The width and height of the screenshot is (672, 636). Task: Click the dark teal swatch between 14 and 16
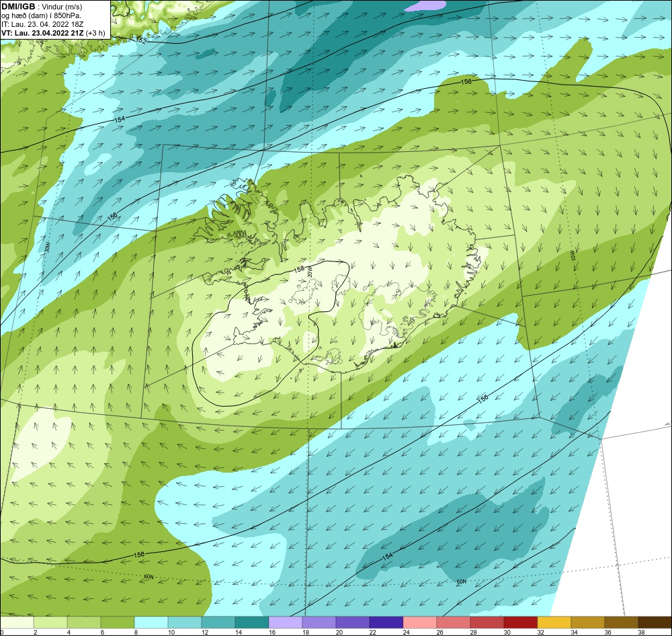point(252,623)
